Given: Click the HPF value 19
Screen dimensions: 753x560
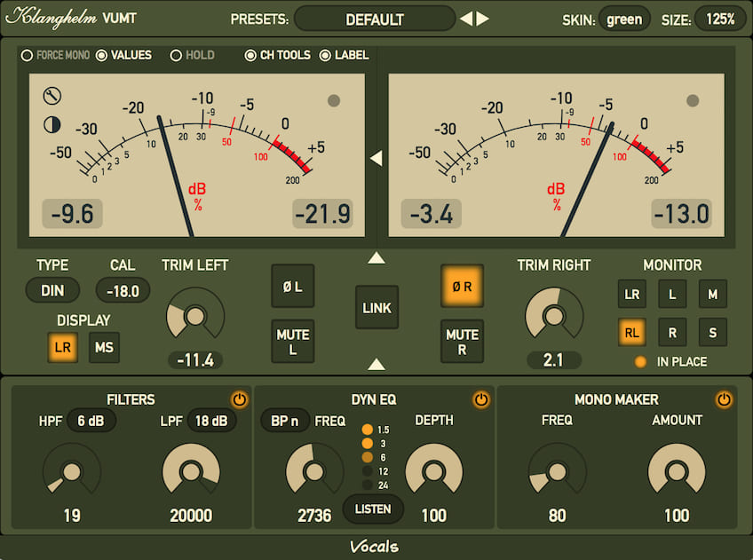Looking at the screenshot, I should tap(72, 516).
